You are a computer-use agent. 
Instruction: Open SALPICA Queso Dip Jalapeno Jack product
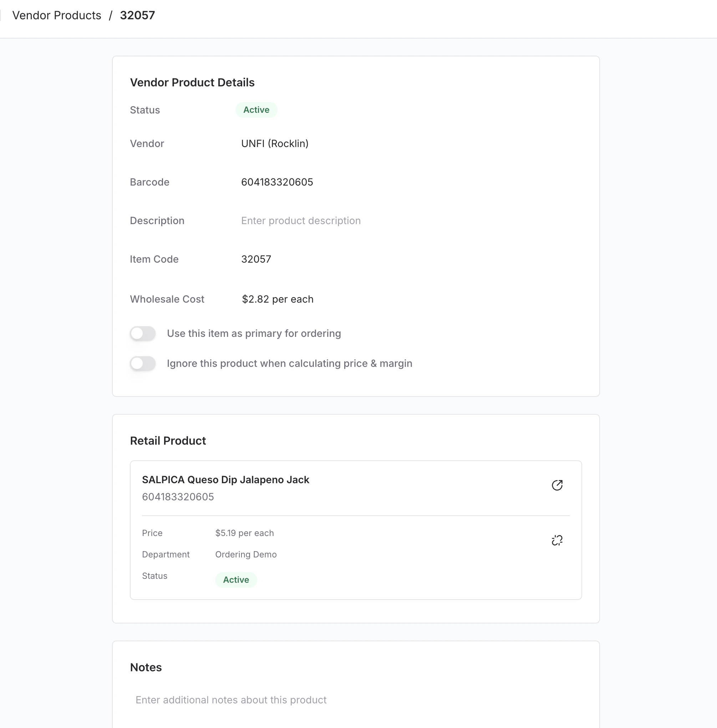click(x=225, y=480)
